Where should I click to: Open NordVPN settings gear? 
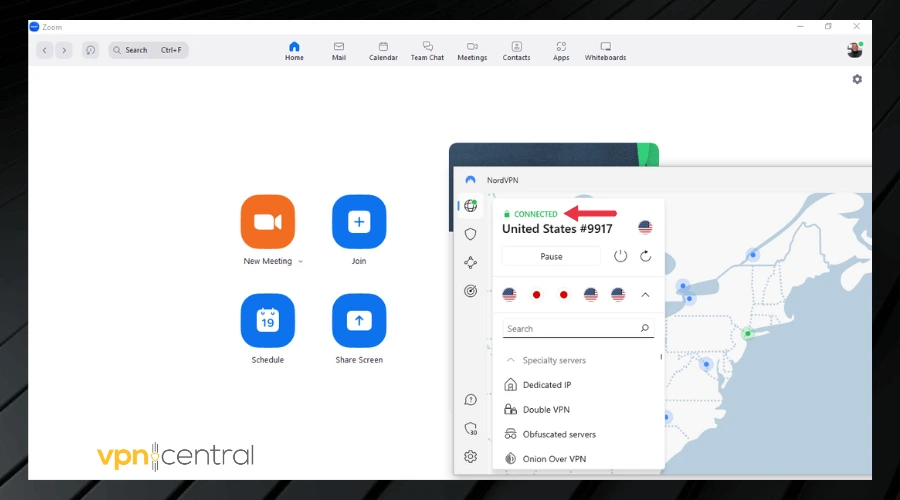click(x=471, y=456)
